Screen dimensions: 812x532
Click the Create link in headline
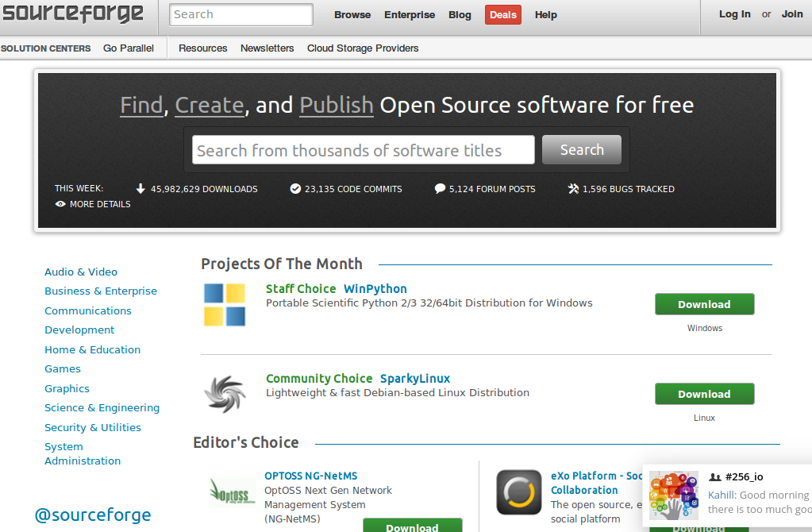pyautogui.click(x=210, y=105)
